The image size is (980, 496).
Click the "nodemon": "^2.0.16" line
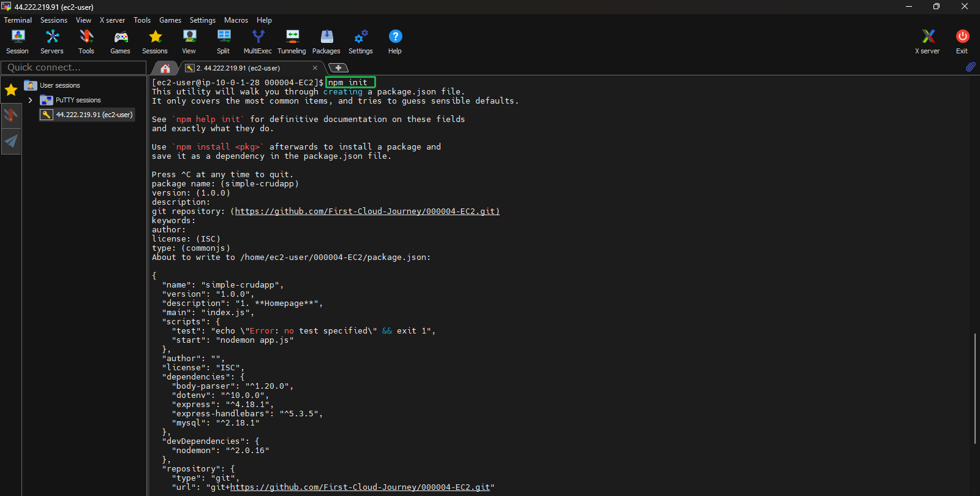tap(221, 451)
